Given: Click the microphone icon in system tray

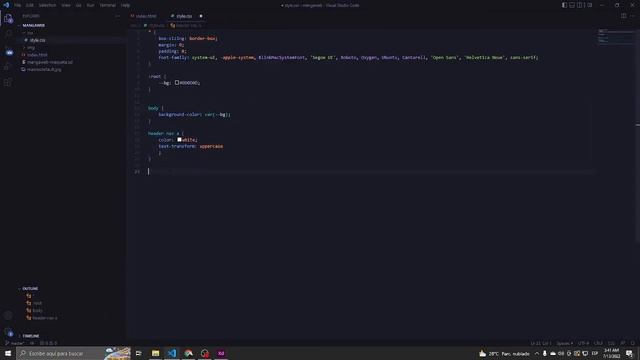Looking at the screenshot, I should pyautogui.click(x=544, y=353).
